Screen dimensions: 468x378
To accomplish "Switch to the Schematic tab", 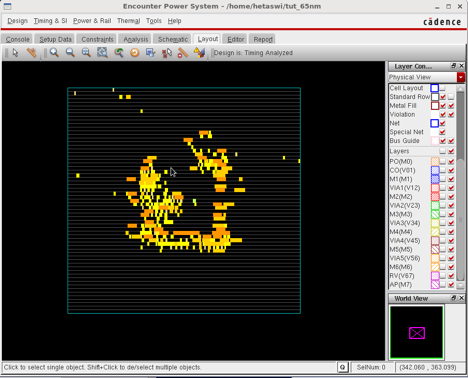I will coord(173,39).
